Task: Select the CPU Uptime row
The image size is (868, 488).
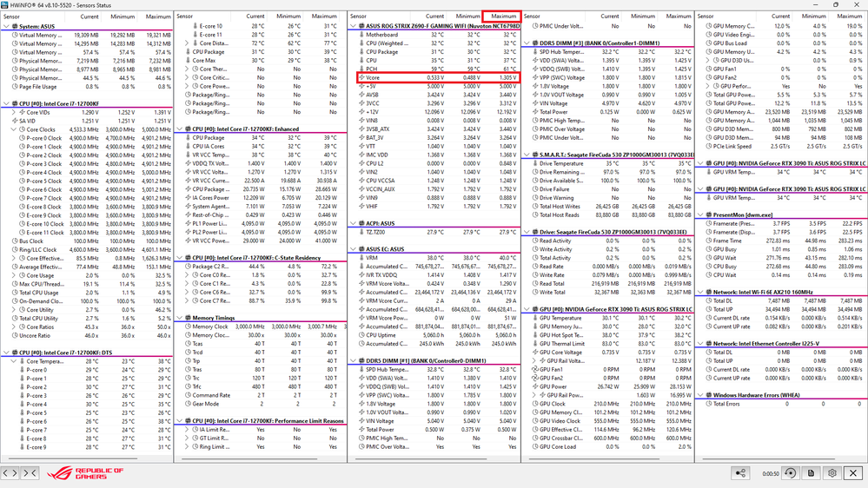Action: point(434,335)
